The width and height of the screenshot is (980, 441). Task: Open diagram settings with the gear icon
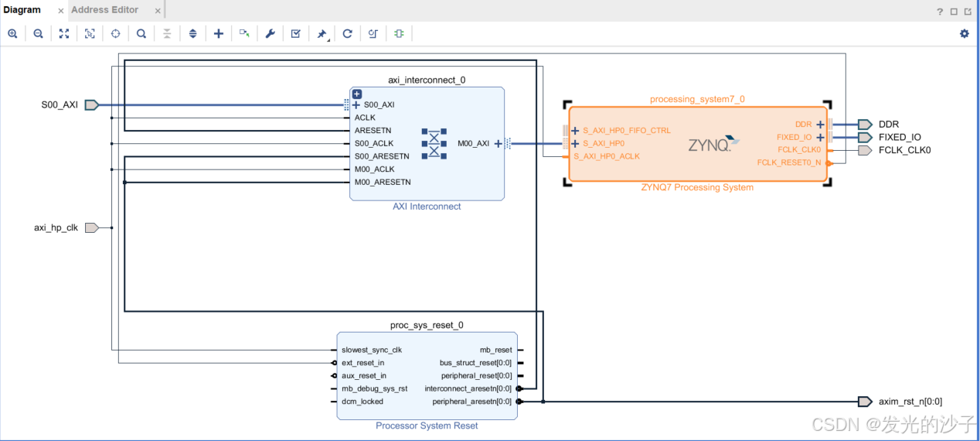pos(965,33)
